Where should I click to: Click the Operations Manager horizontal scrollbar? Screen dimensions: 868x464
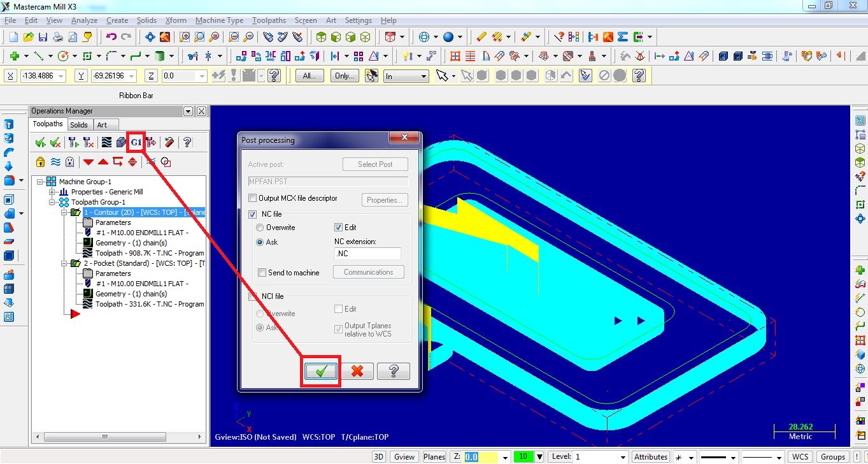[x=120, y=437]
